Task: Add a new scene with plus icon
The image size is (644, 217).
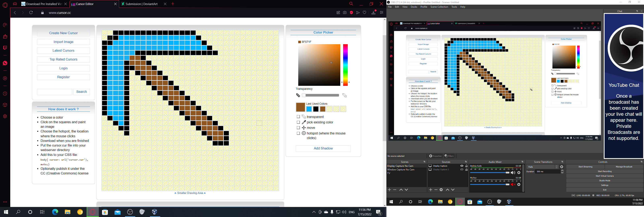Action: [389, 190]
